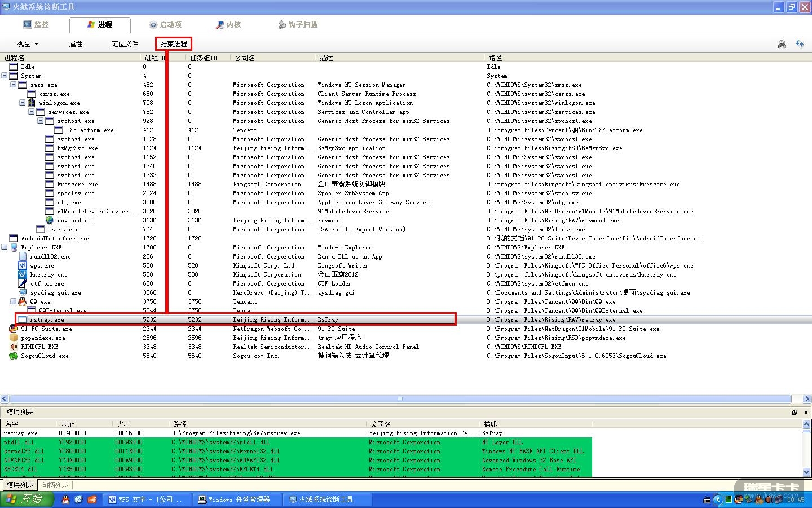Click the Internet Explorer quick launch icon

point(78,500)
